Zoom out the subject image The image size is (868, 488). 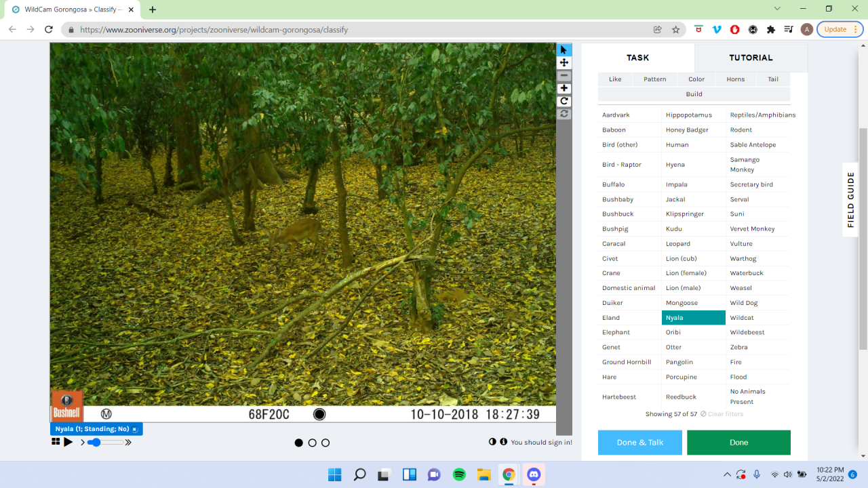pos(564,76)
